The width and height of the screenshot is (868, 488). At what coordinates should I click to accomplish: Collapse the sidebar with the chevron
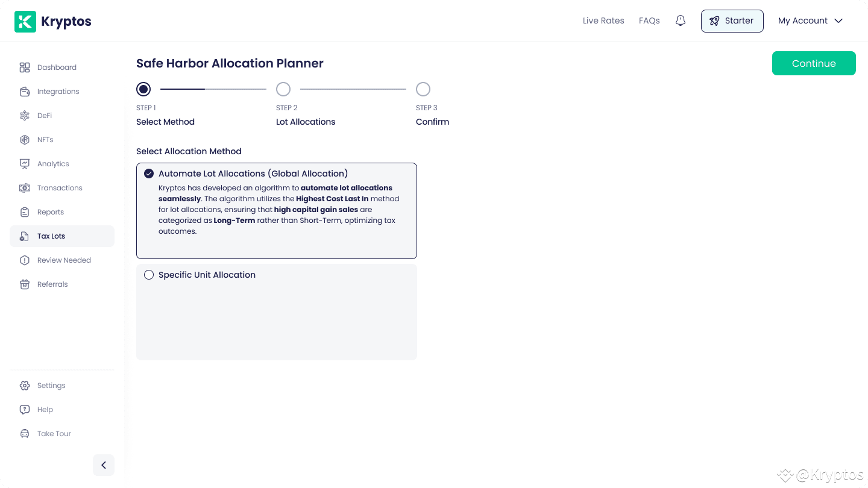pyautogui.click(x=104, y=465)
